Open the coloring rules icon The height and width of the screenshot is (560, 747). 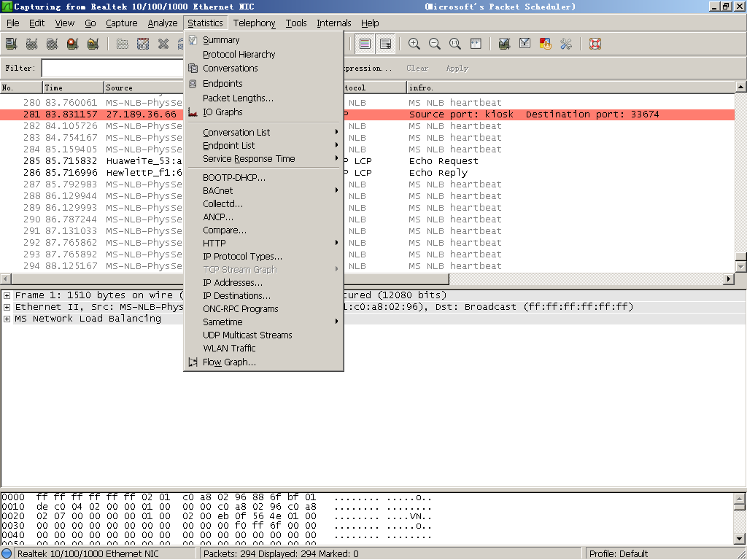546,44
